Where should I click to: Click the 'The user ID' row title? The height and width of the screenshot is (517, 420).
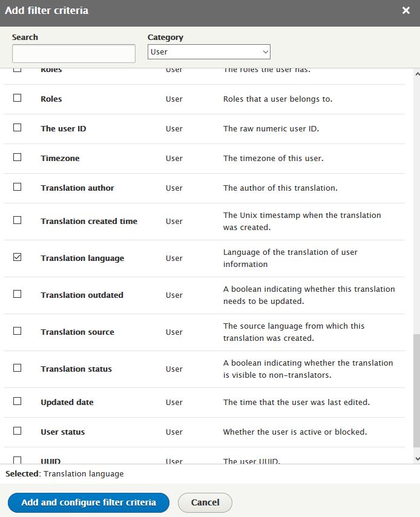pos(64,128)
